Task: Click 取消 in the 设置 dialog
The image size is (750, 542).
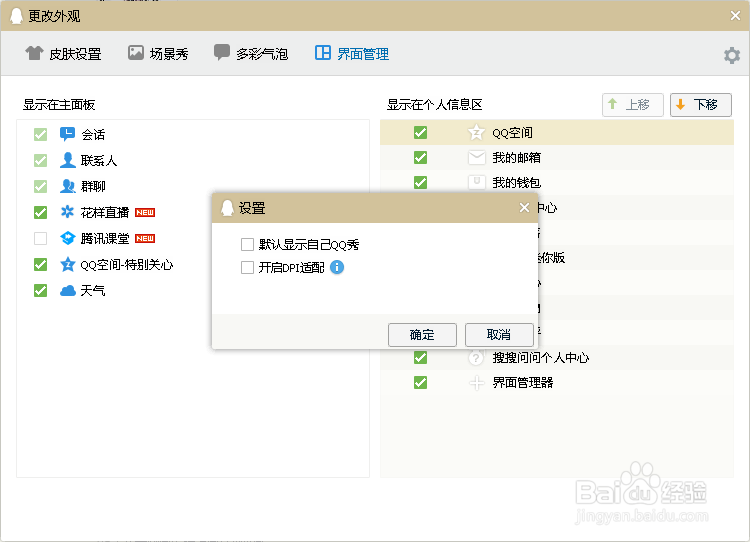Action: [499, 334]
